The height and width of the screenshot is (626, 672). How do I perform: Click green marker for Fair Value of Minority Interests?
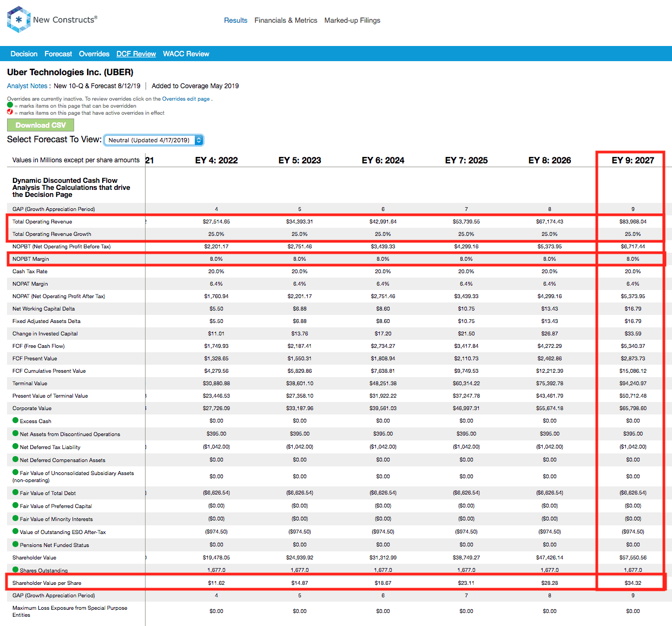[16, 518]
